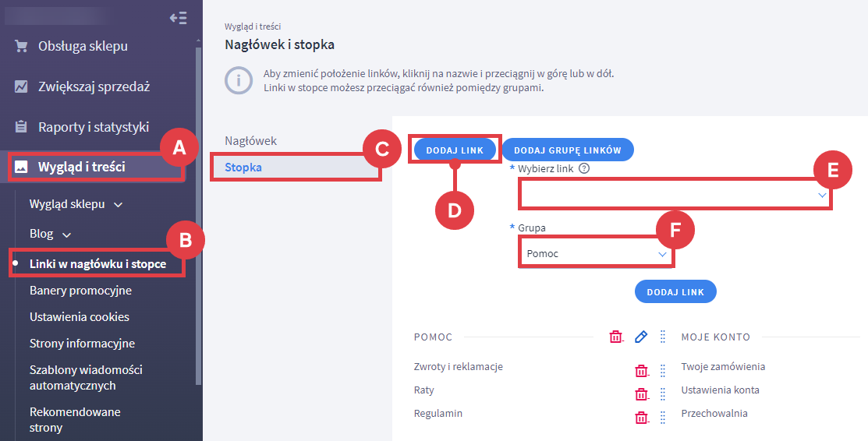Select the Stopka tab

243,168
